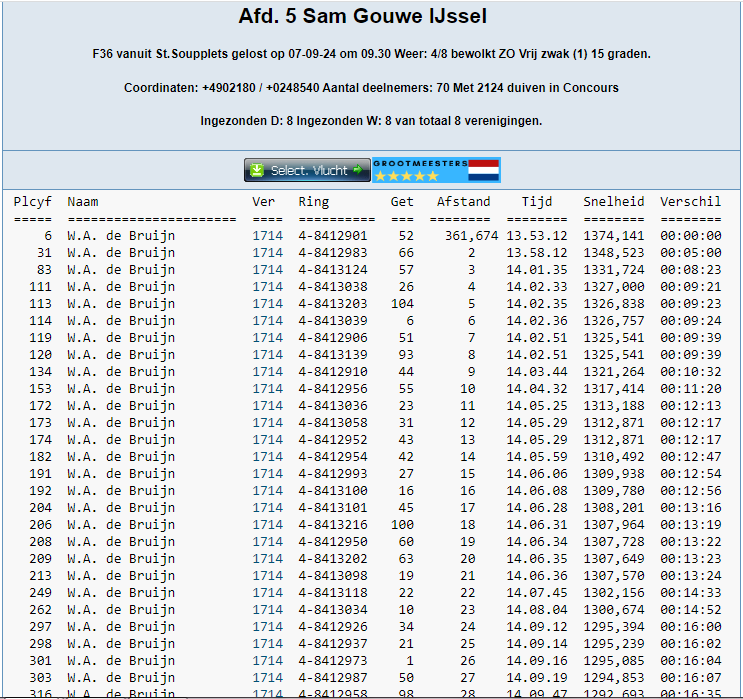Click distance value 361,674
The height and width of the screenshot is (699, 743).
[471, 236]
